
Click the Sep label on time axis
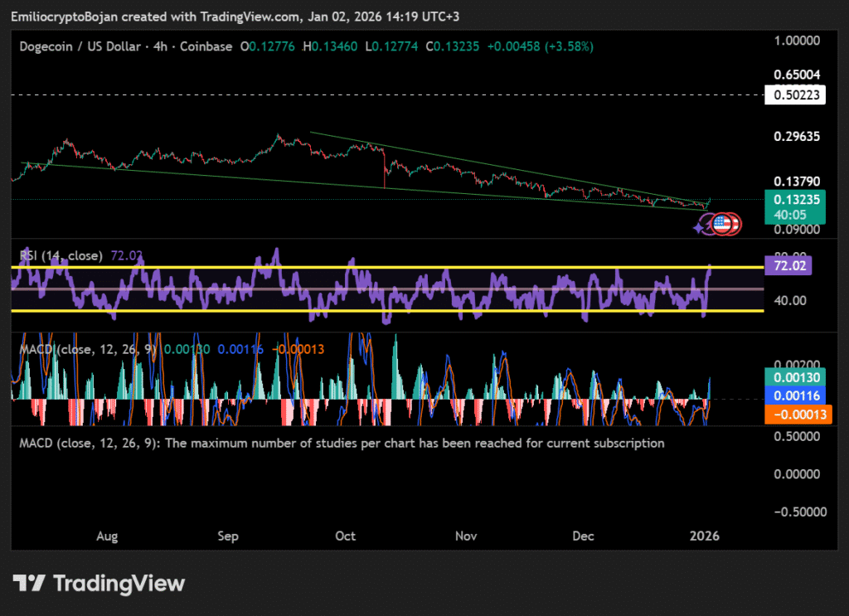pyautogui.click(x=228, y=536)
